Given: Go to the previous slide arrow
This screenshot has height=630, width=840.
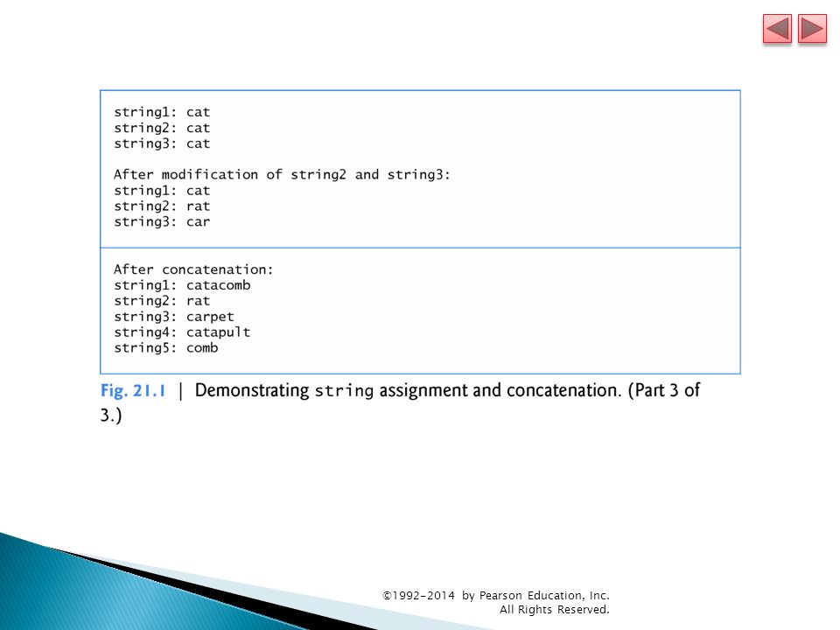Looking at the screenshot, I should pyautogui.click(x=777, y=29).
